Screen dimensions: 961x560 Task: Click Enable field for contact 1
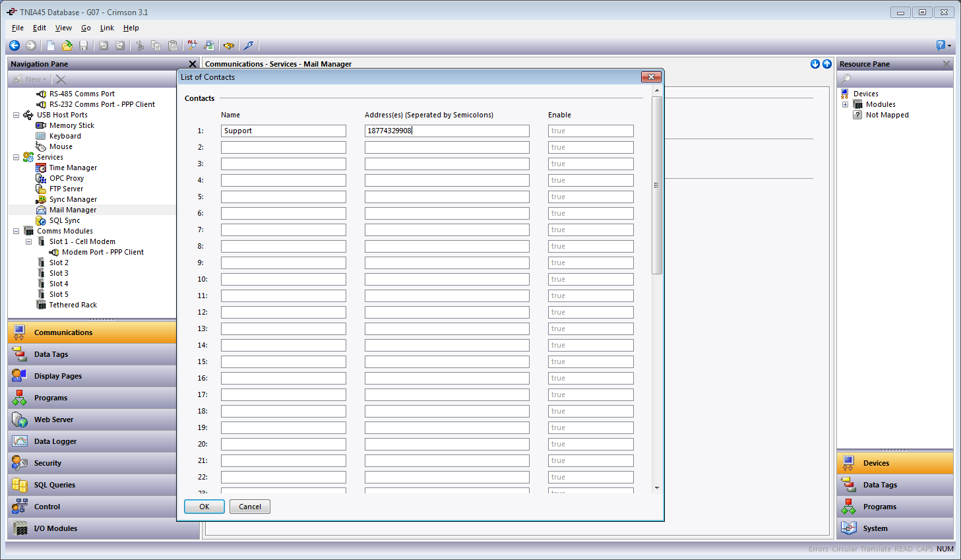click(x=591, y=131)
